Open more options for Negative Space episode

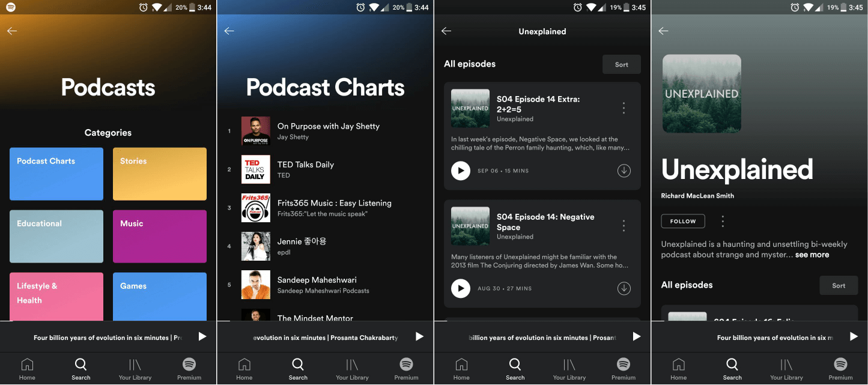coord(624,226)
